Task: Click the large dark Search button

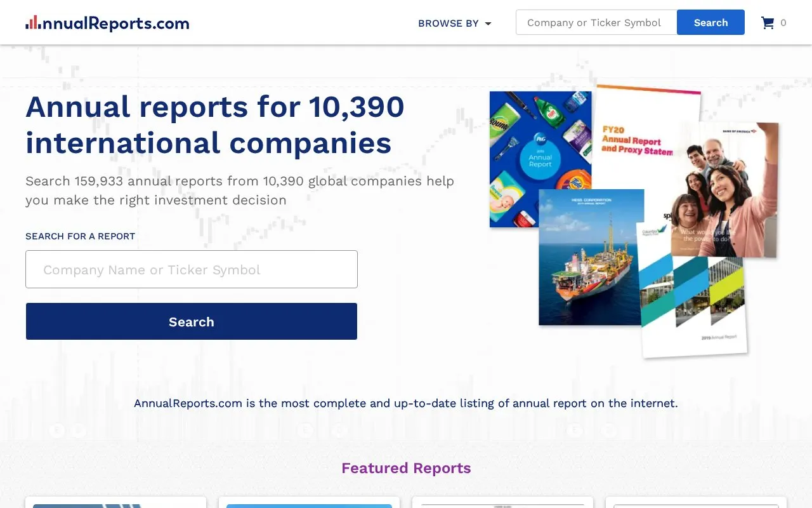Action: (192, 321)
